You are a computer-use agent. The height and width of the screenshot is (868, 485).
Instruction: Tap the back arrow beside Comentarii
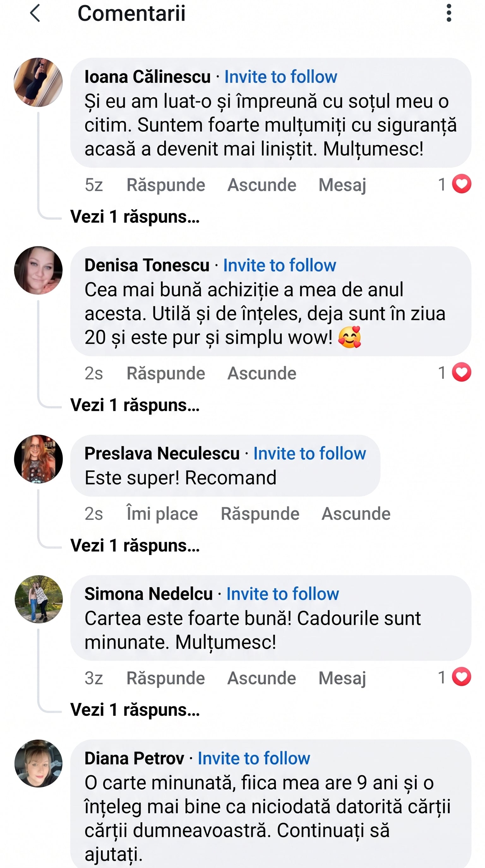tap(35, 13)
